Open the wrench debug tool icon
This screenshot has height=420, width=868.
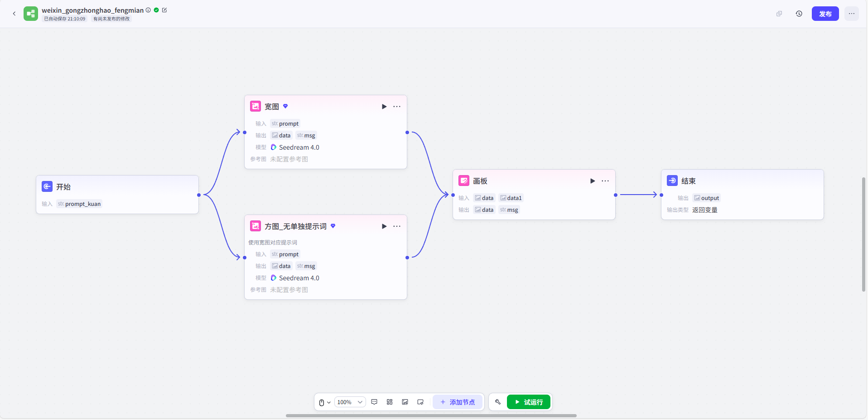coord(498,402)
